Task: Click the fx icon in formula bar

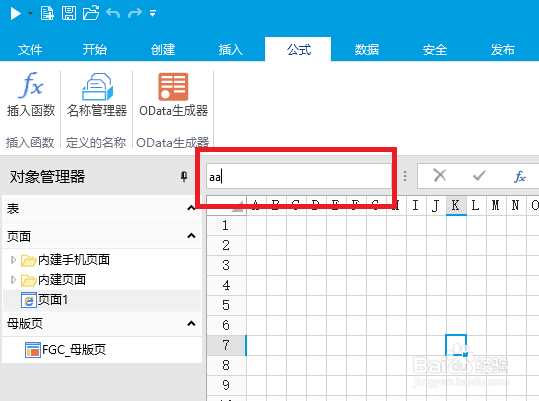Action: 520,177
